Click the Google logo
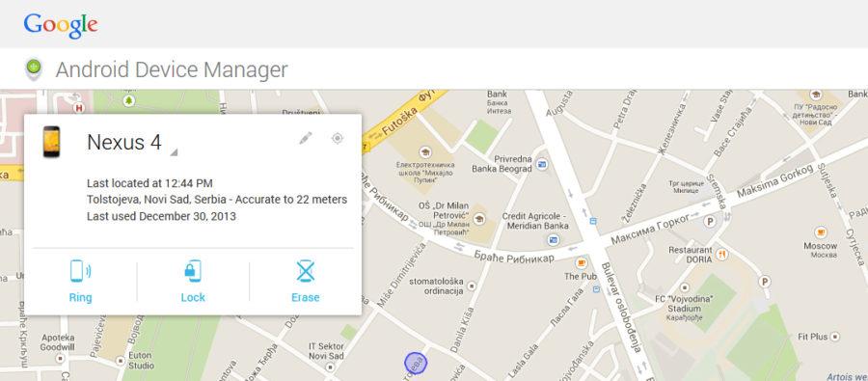This screenshot has width=868, height=381. coord(61,25)
